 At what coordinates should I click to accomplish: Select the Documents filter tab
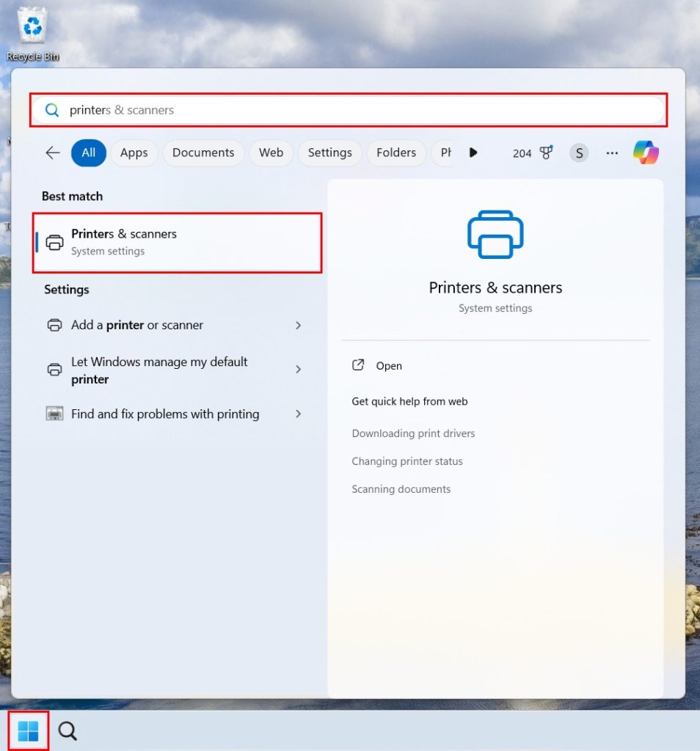203,153
